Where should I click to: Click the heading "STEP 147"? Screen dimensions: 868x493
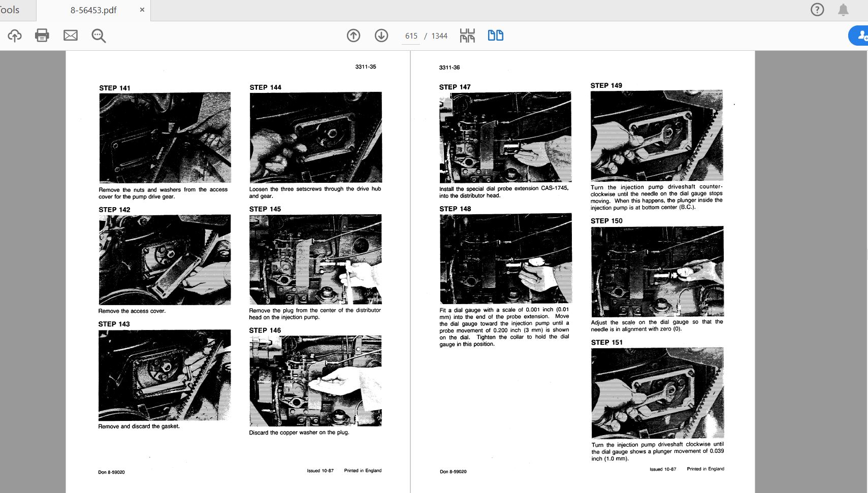[x=455, y=87]
